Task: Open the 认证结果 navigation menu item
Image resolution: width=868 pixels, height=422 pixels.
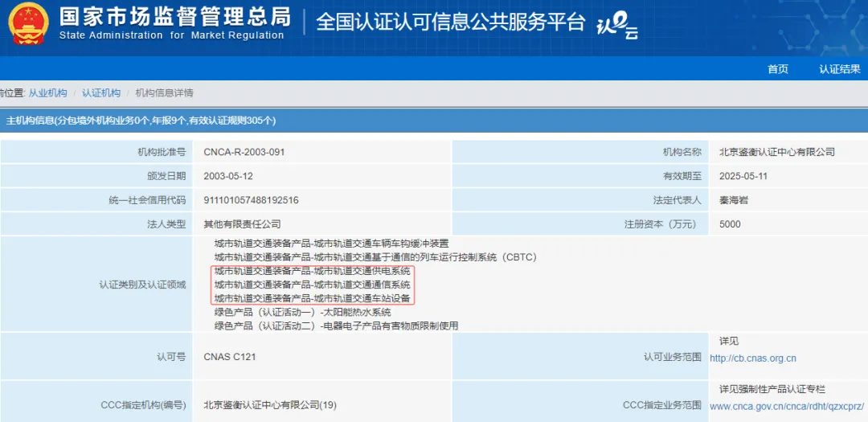Action: point(839,69)
